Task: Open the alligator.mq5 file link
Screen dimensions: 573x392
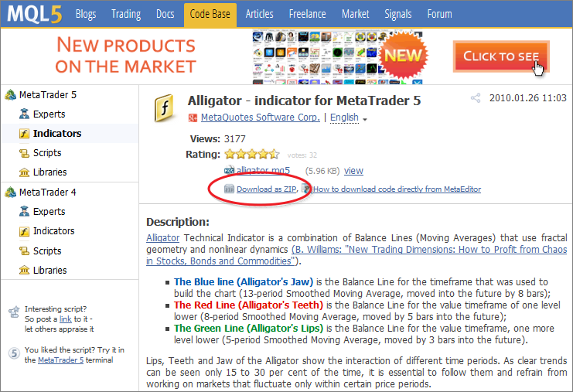Action: point(263,170)
